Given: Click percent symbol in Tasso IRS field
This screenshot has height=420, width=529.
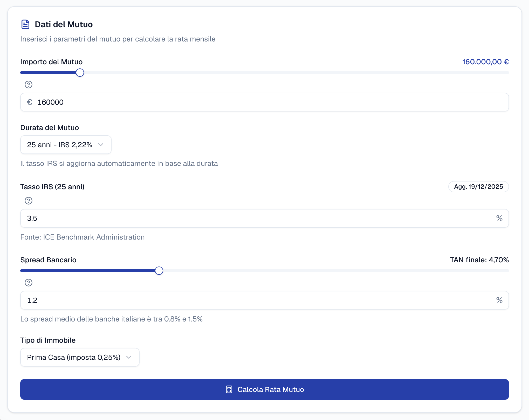Looking at the screenshot, I should [499, 218].
